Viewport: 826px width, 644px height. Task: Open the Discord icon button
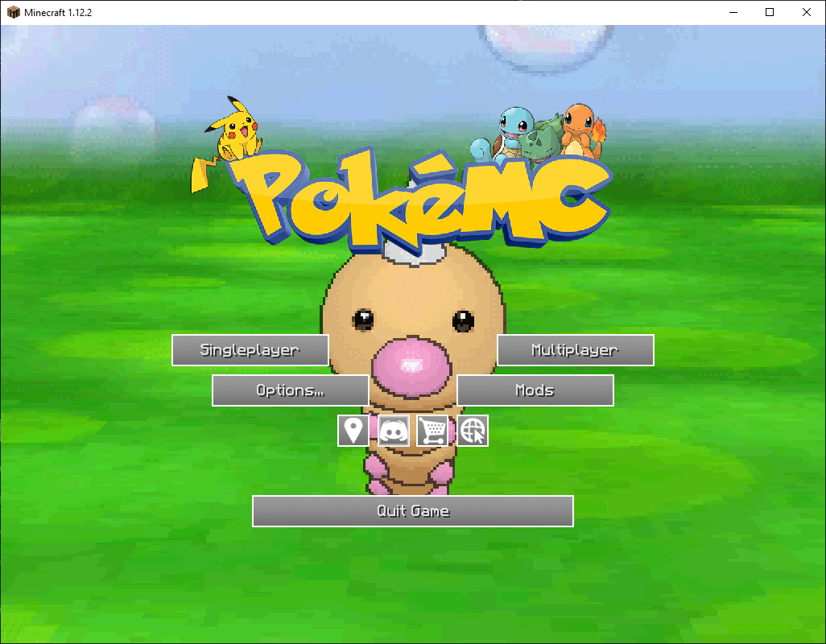coord(394,431)
